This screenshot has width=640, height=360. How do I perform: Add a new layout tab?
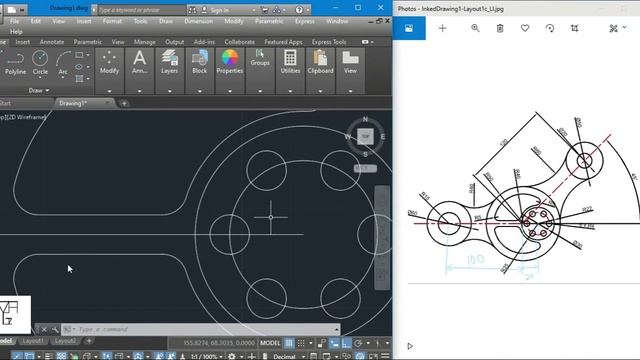click(89, 341)
